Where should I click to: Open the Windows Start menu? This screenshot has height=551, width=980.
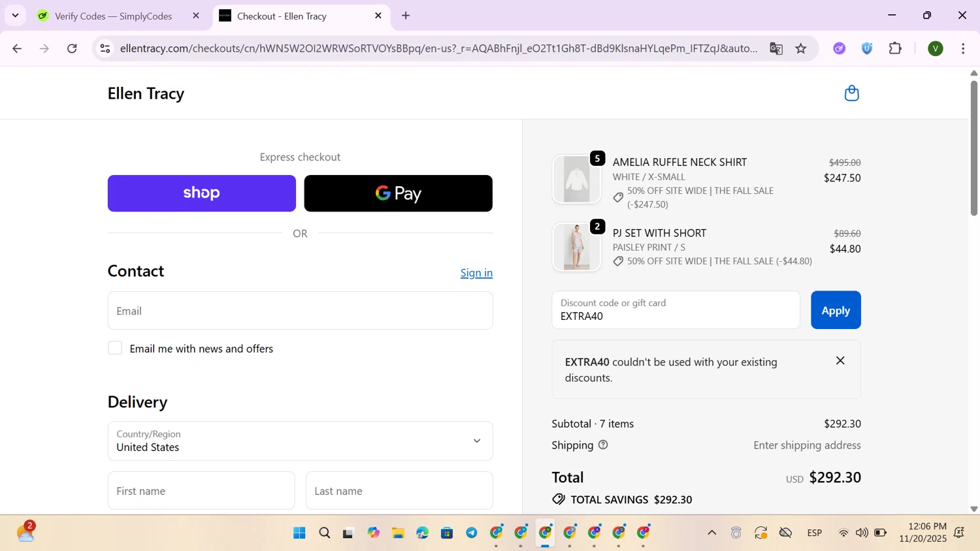click(299, 533)
